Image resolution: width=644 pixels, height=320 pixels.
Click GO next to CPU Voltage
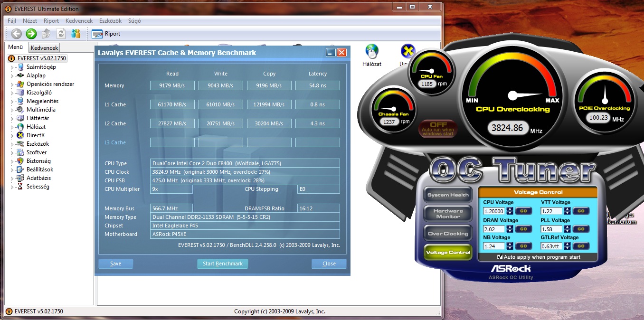(523, 211)
